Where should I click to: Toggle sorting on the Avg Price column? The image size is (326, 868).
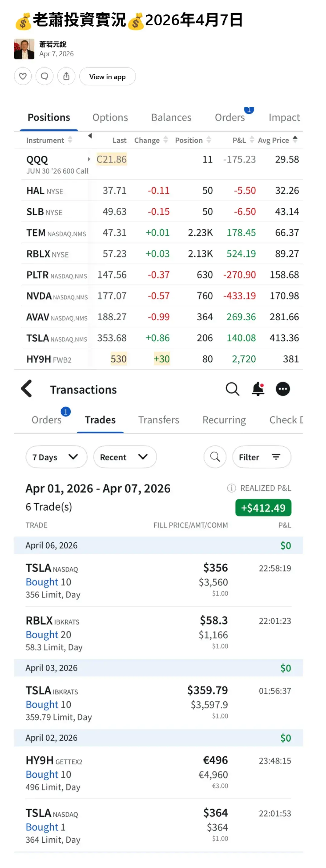(295, 140)
